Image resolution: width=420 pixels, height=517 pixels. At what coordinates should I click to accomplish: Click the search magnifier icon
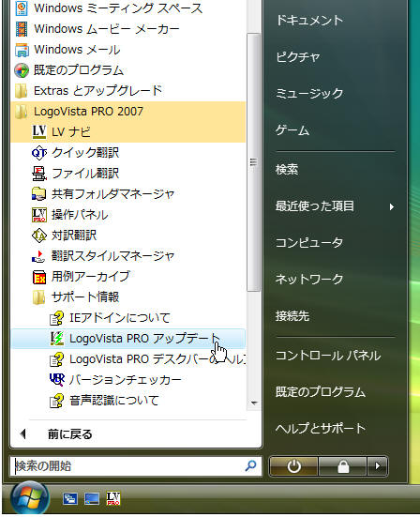click(x=251, y=465)
